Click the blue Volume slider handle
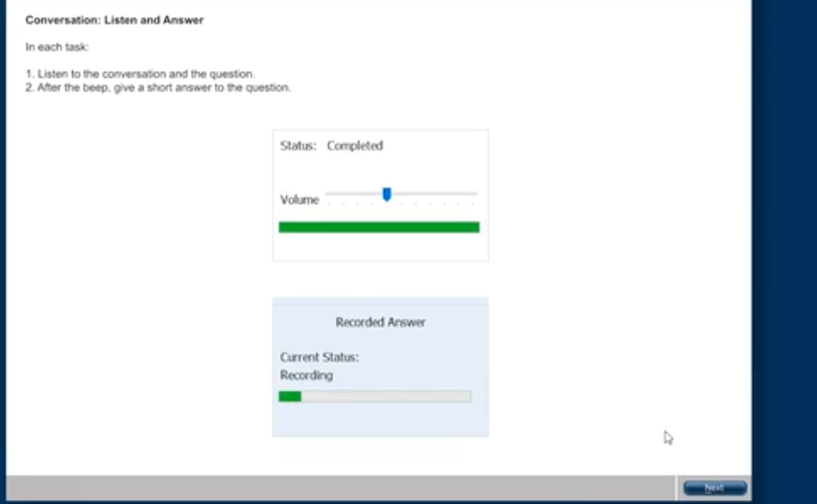The image size is (817, 504). (x=387, y=194)
